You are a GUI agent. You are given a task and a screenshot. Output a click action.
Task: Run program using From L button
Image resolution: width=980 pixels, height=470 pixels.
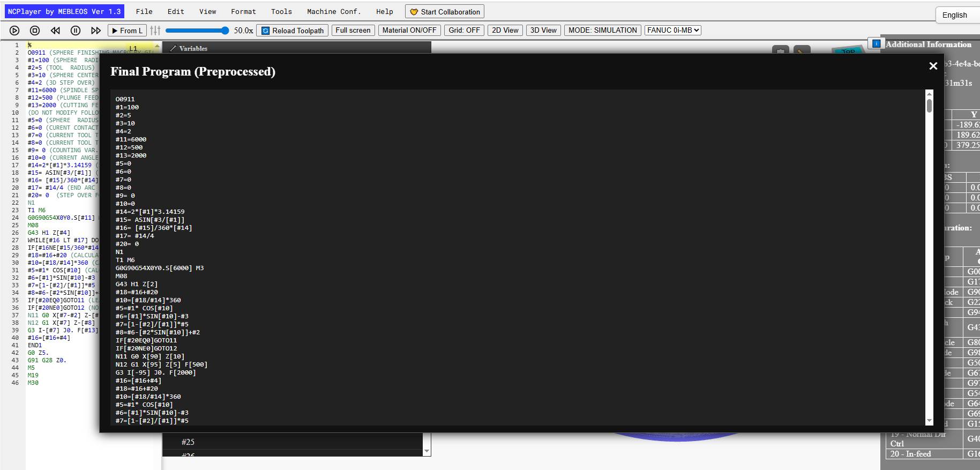[x=127, y=31]
